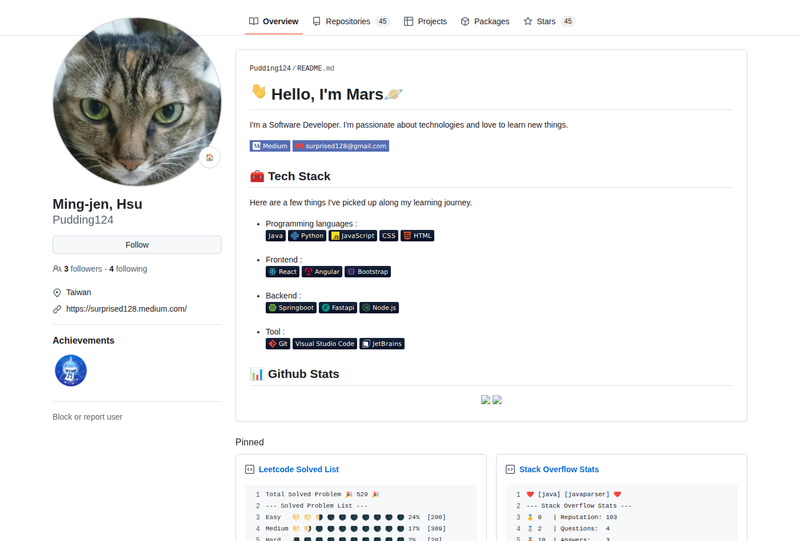The width and height of the screenshot is (800, 541).
Task: Click the Visual Studio Code badge
Action: point(325,343)
